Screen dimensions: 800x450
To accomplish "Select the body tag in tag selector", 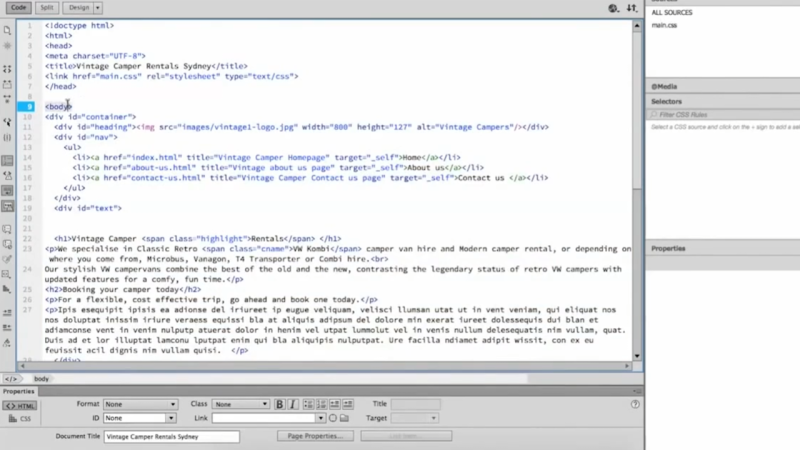I will (x=41, y=379).
